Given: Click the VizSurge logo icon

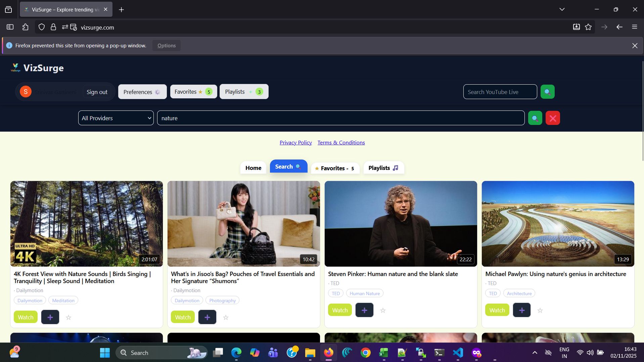Looking at the screenshot, I should point(15,67).
